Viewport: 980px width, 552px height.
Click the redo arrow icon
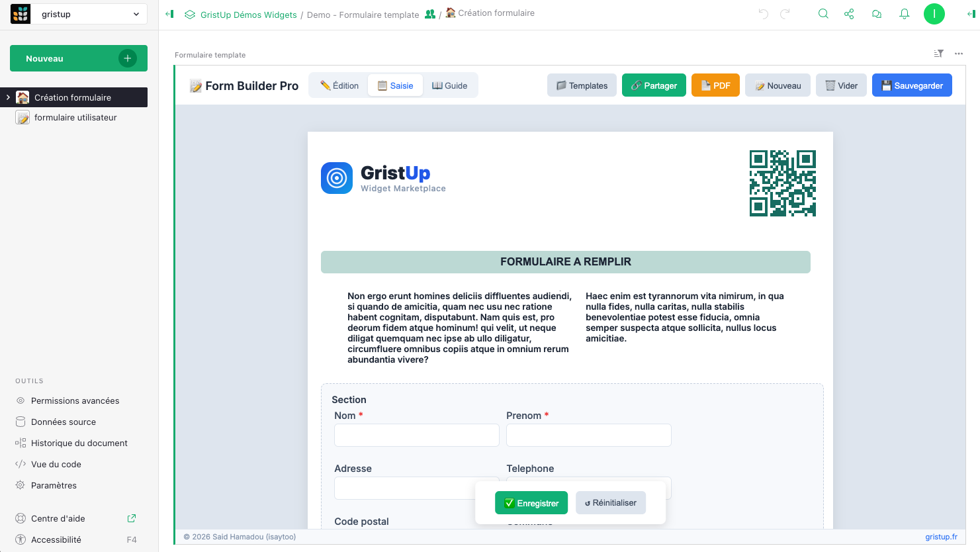click(x=785, y=14)
